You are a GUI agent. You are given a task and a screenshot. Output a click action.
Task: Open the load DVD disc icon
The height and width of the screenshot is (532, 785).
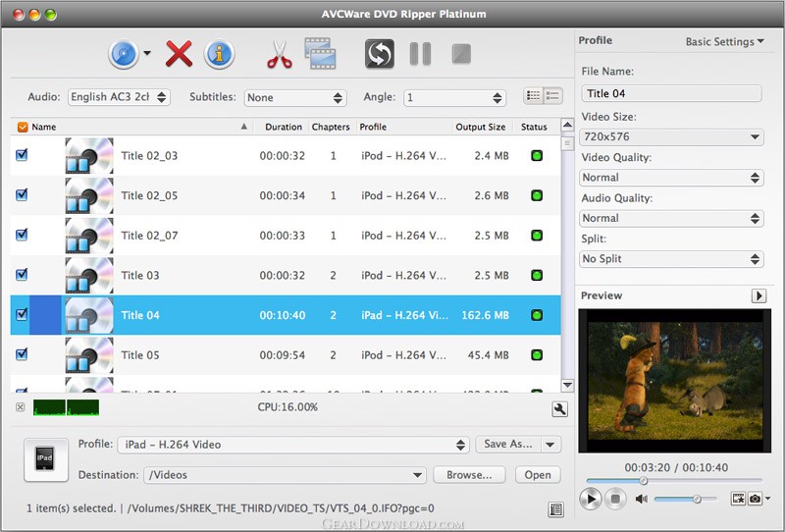coord(124,54)
